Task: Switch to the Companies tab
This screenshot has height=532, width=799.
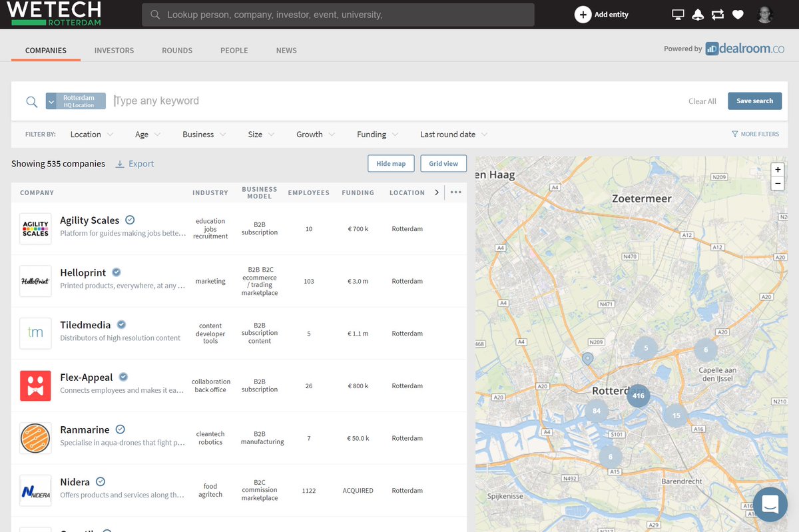Action: [x=46, y=51]
